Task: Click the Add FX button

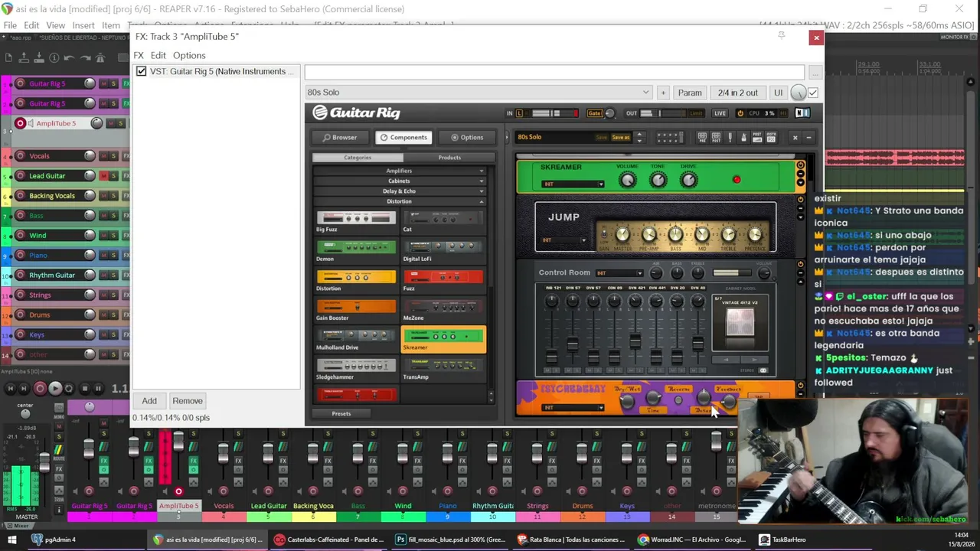Action: pyautogui.click(x=149, y=401)
